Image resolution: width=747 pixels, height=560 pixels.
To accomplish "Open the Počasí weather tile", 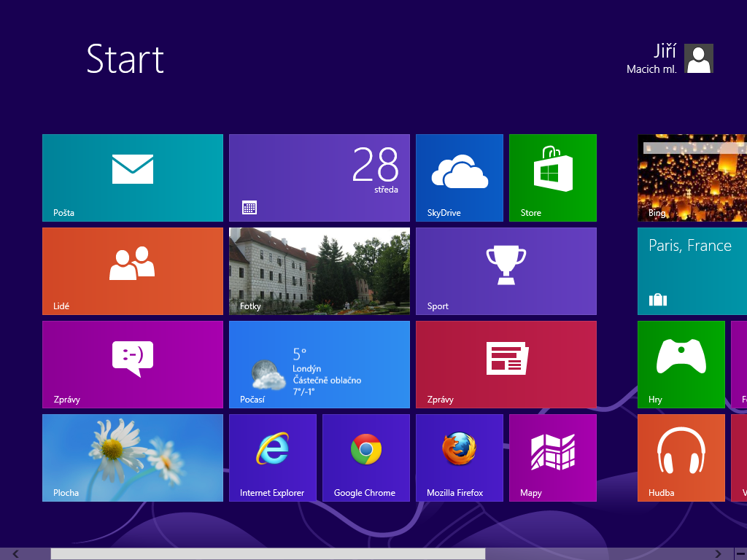I will [320, 365].
